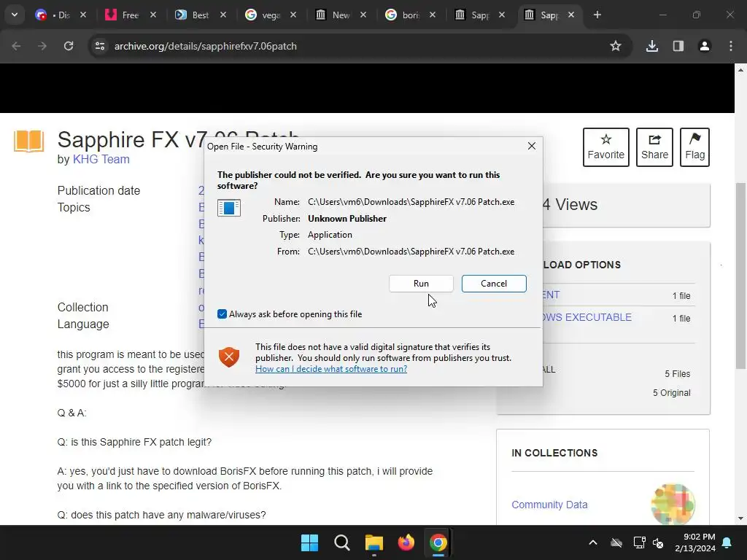The image size is (747, 560).
Task: Open Chrome downloads icon
Action: [x=652, y=46]
